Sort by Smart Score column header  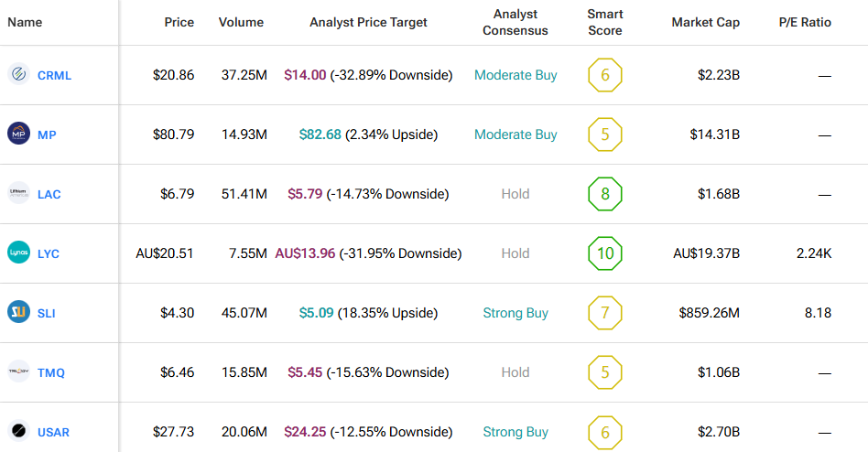click(604, 23)
